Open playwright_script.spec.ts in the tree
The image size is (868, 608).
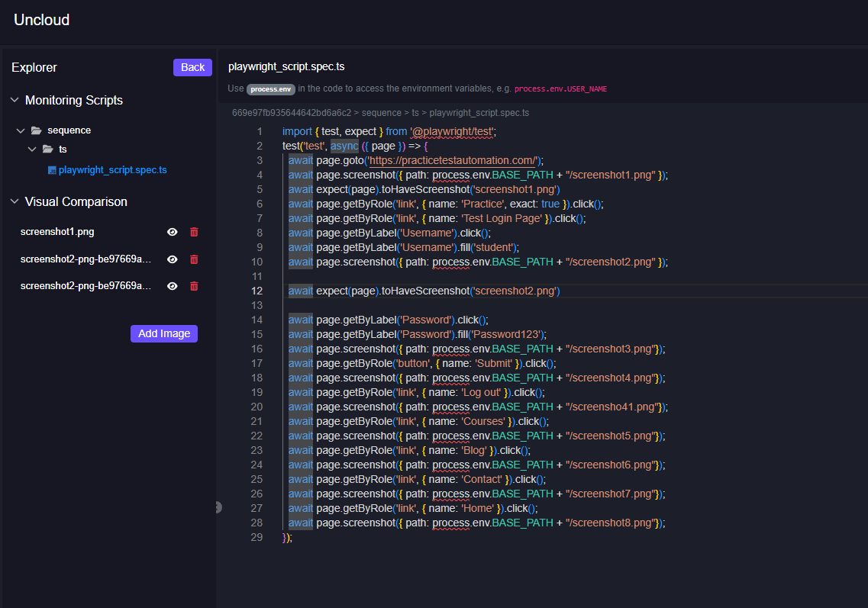click(112, 170)
